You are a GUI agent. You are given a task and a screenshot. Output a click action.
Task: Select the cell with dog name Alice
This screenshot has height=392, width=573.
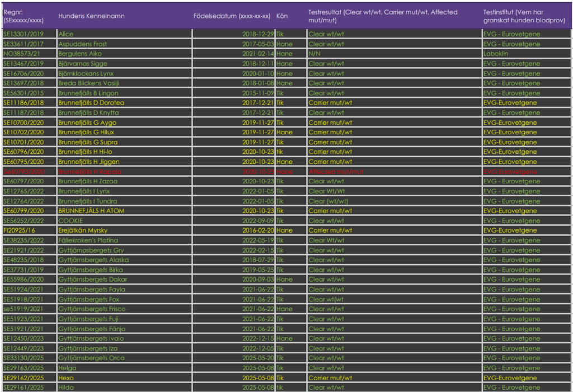[124, 34]
